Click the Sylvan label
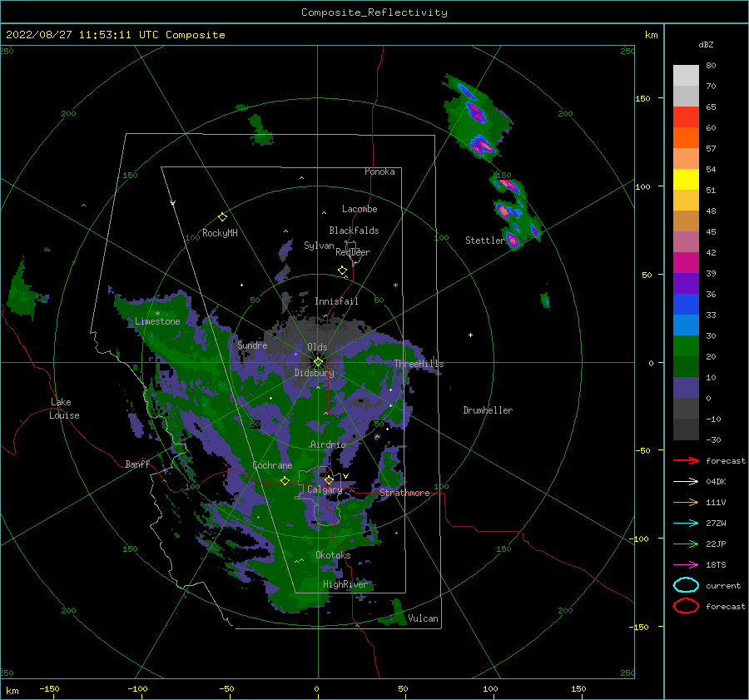Image resolution: width=749 pixels, height=700 pixels. pyautogui.click(x=319, y=246)
